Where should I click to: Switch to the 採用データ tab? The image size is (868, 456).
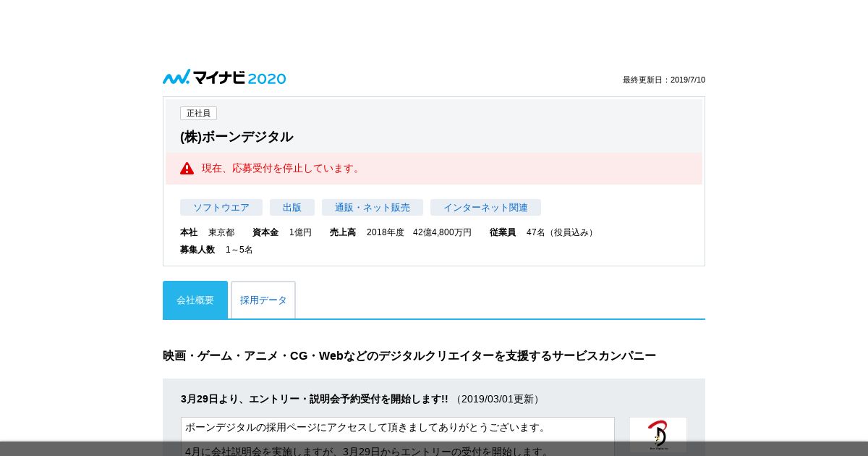tap(263, 300)
